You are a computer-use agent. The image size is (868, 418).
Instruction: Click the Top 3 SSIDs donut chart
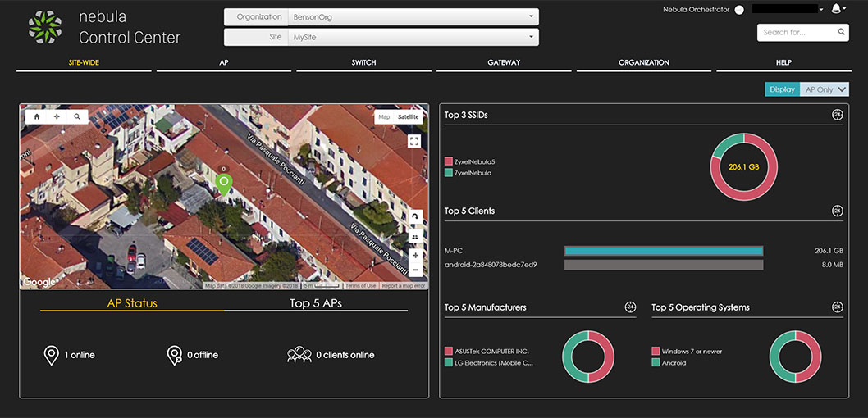coord(743,166)
